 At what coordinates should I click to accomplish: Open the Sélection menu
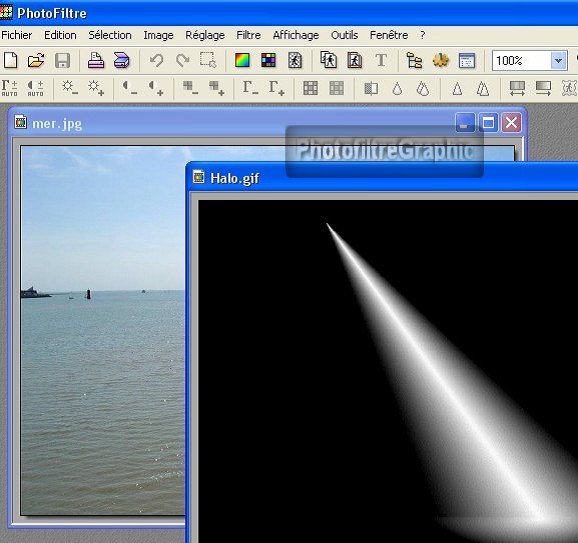110,35
